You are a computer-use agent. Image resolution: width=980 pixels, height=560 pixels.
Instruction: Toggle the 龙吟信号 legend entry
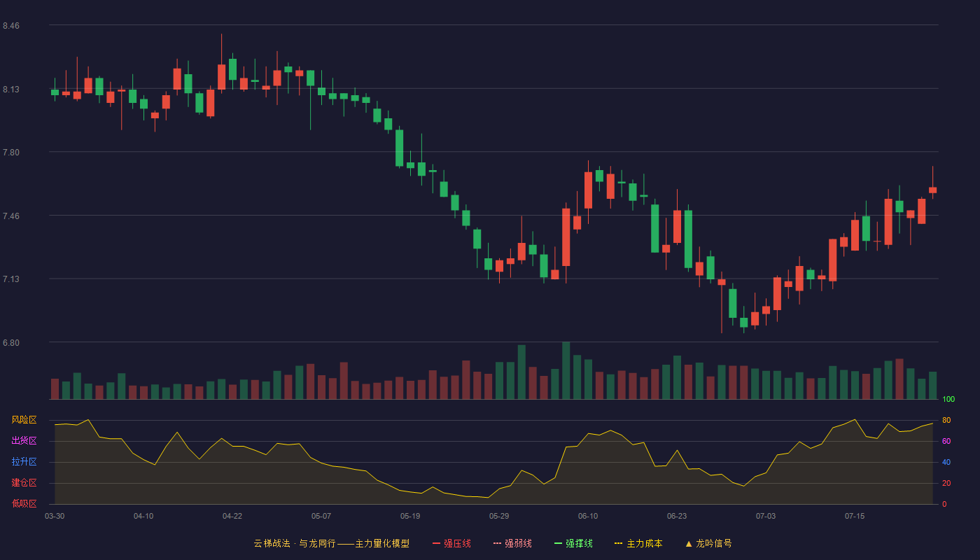[x=708, y=543]
